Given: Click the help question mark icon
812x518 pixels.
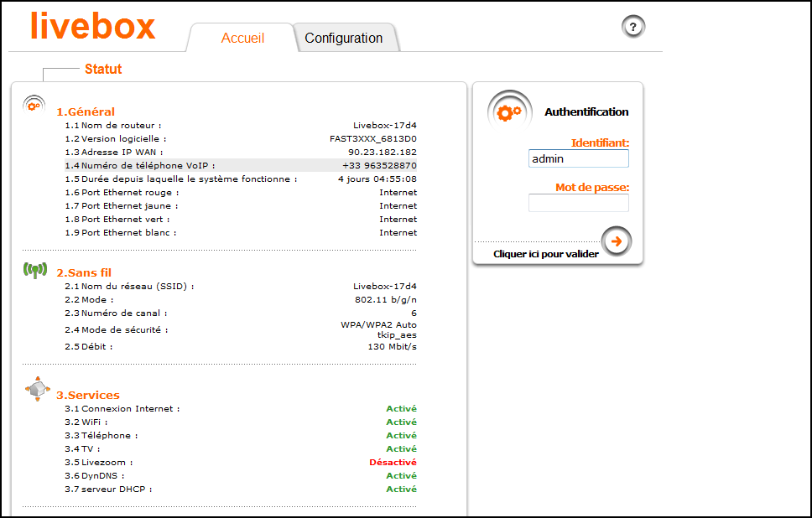Looking at the screenshot, I should point(633,27).
